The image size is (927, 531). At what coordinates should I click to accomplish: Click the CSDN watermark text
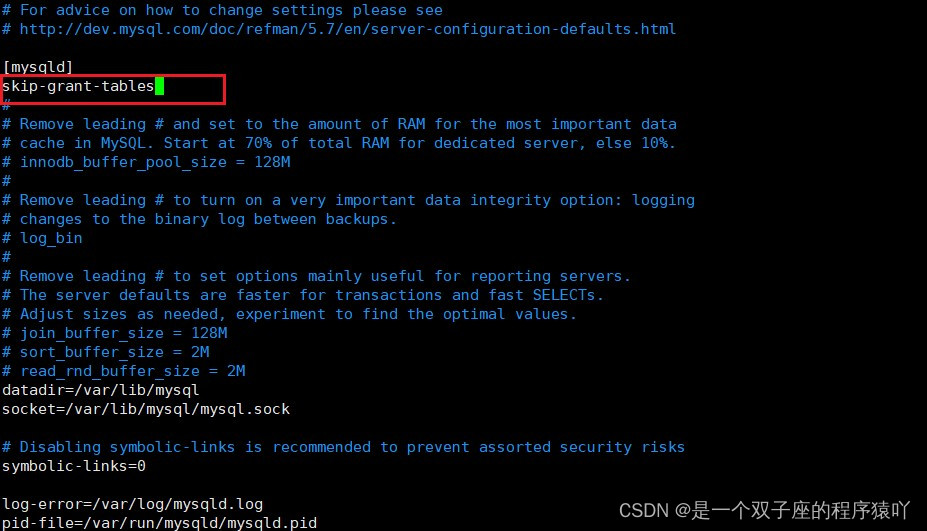click(x=764, y=510)
